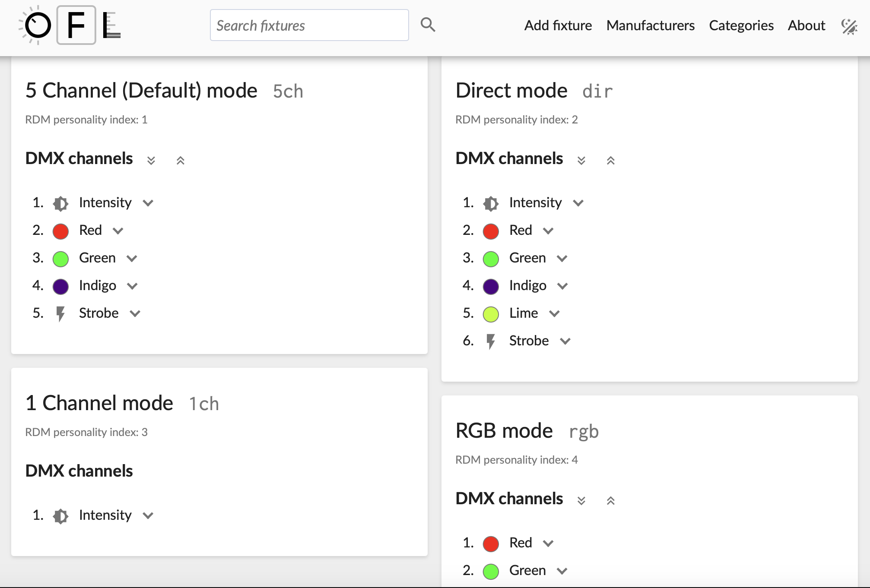Click the Intensity dimmer icon in 5 Channel mode
Image resolution: width=870 pixels, height=588 pixels.
click(60, 203)
